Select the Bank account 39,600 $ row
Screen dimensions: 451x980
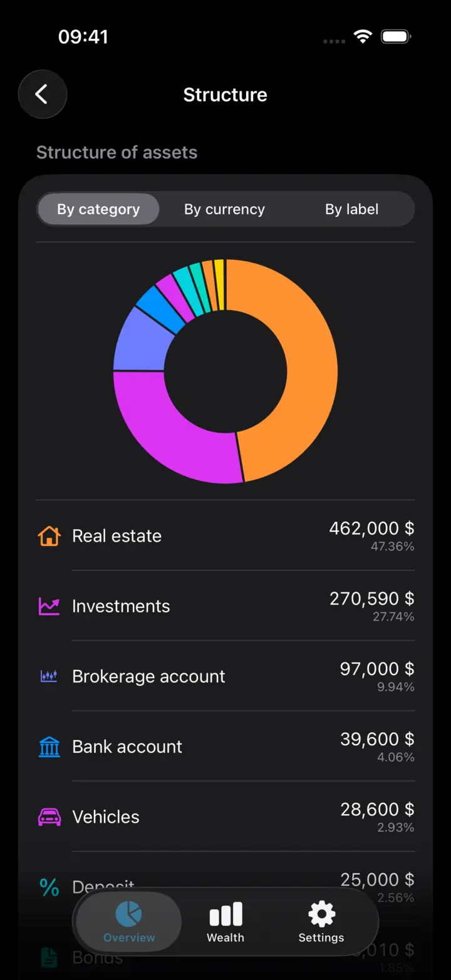[x=225, y=746]
